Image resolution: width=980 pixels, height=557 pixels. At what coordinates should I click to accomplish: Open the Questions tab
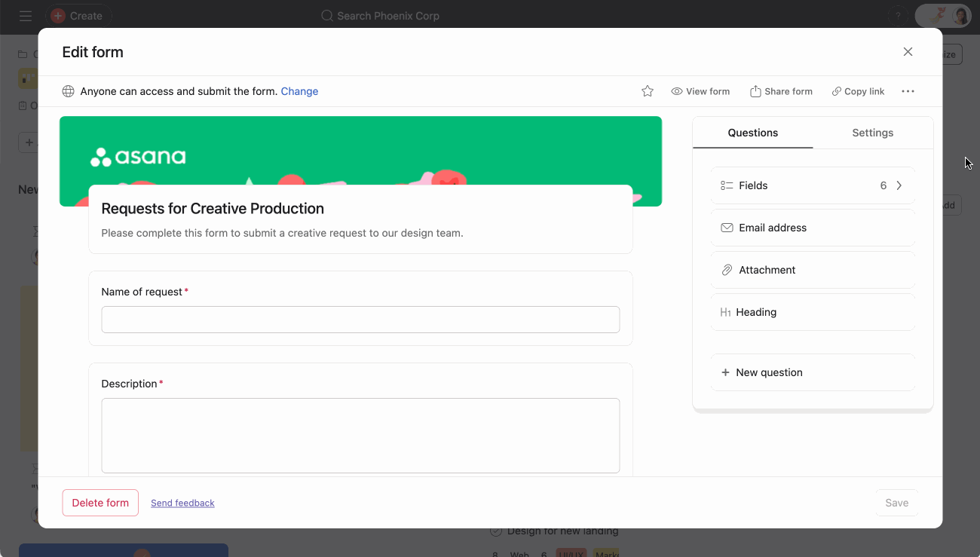[x=752, y=132]
